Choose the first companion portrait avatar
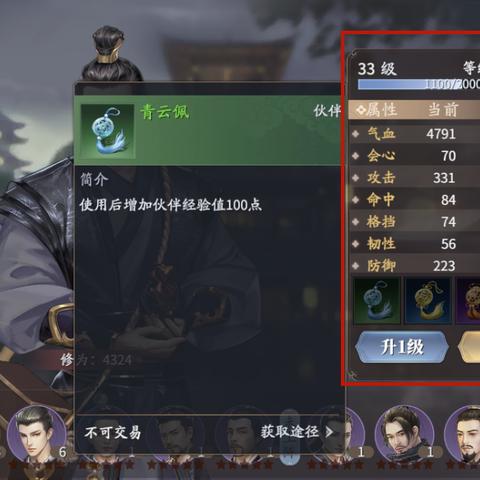Image resolution: width=480 pixels, height=480 pixels. pos(37,433)
